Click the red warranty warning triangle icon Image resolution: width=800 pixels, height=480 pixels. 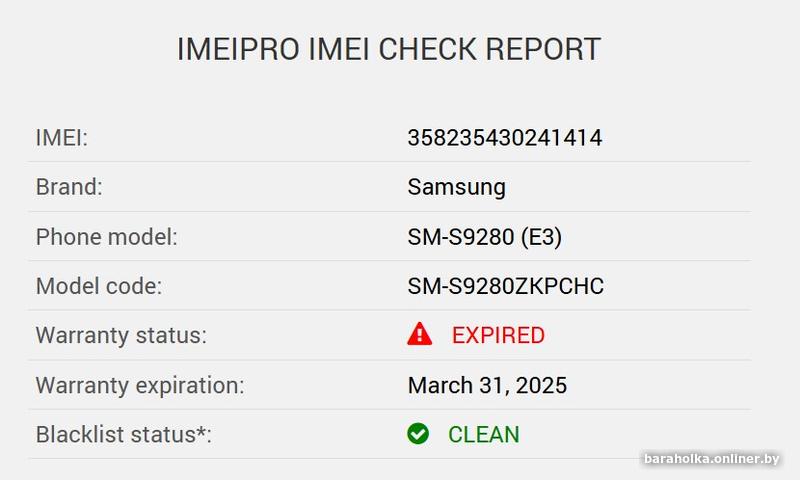click(x=420, y=335)
